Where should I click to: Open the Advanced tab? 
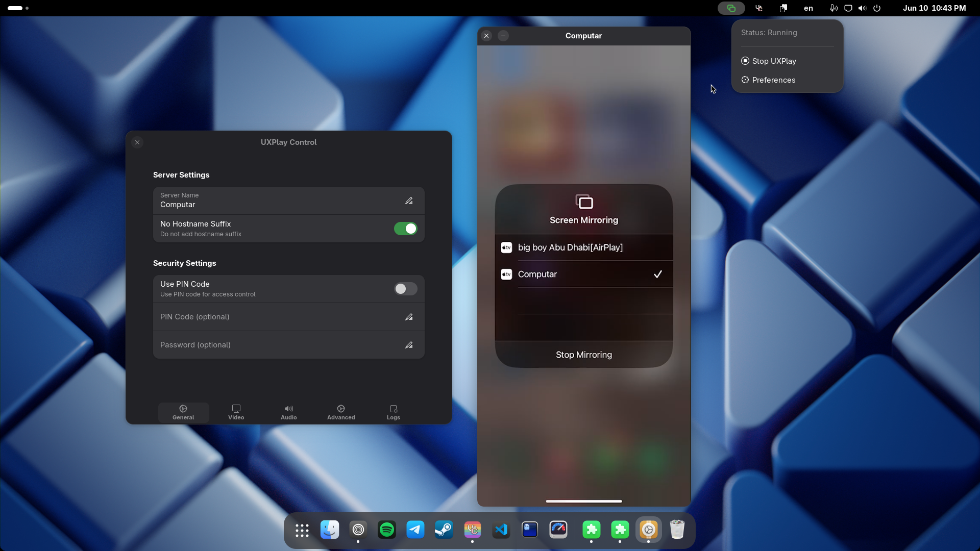pyautogui.click(x=341, y=413)
